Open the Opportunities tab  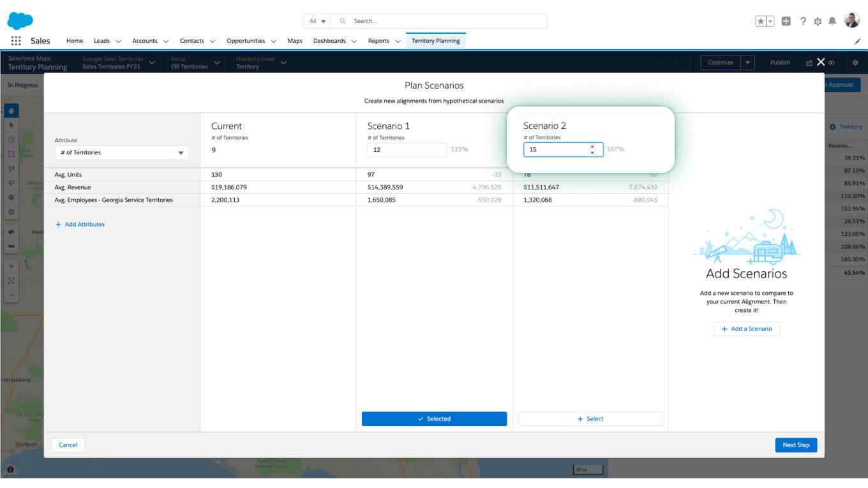point(246,41)
